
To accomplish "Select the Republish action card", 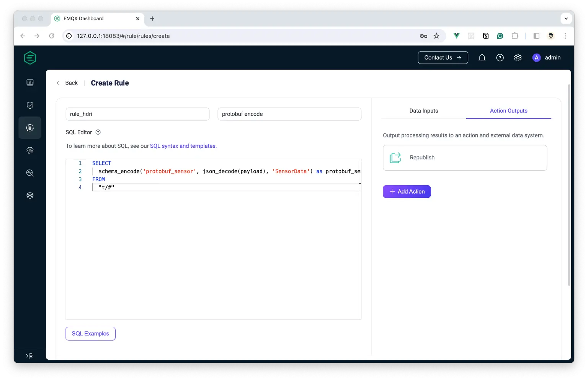I will (x=465, y=158).
